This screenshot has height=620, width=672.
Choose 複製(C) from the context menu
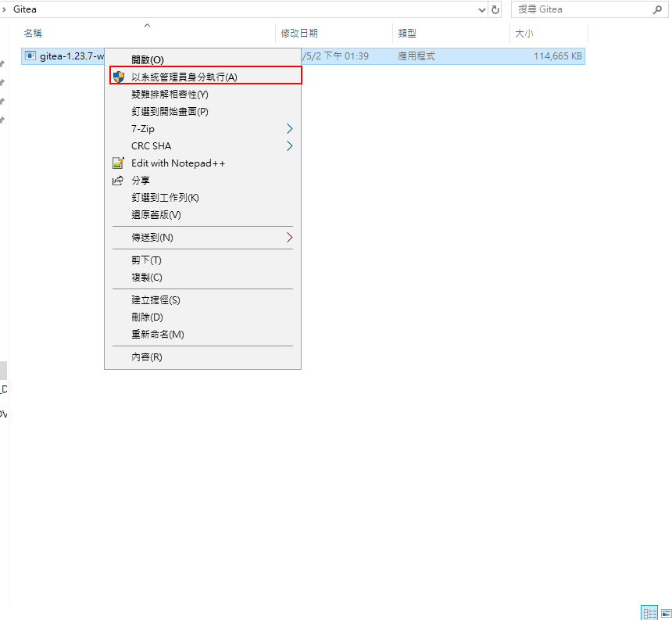tap(202, 277)
